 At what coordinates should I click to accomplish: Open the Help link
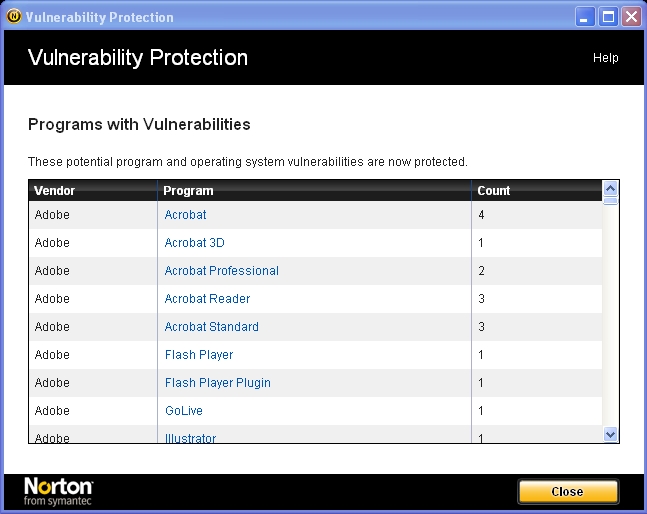click(x=605, y=58)
